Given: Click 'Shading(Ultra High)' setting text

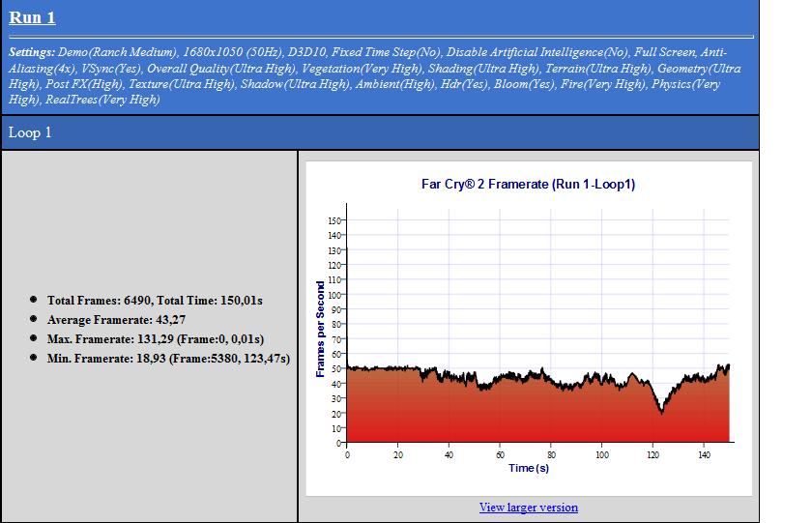Looking at the screenshot, I should pyautogui.click(x=483, y=69).
